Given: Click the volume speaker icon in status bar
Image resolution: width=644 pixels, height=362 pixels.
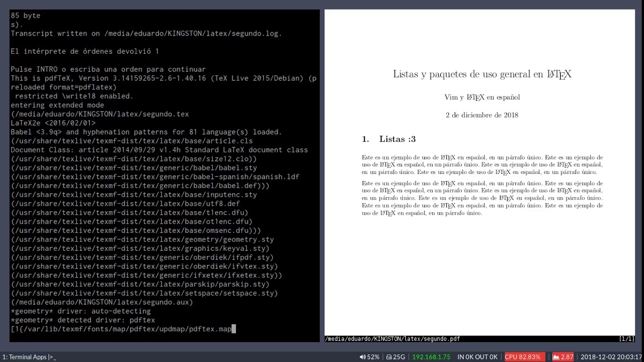Looking at the screenshot, I should tap(362, 357).
